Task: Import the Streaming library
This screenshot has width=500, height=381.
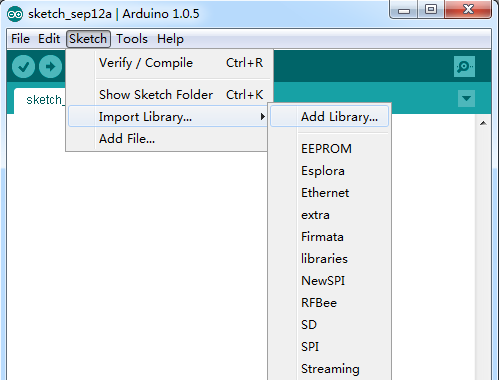Action: click(x=329, y=369)
